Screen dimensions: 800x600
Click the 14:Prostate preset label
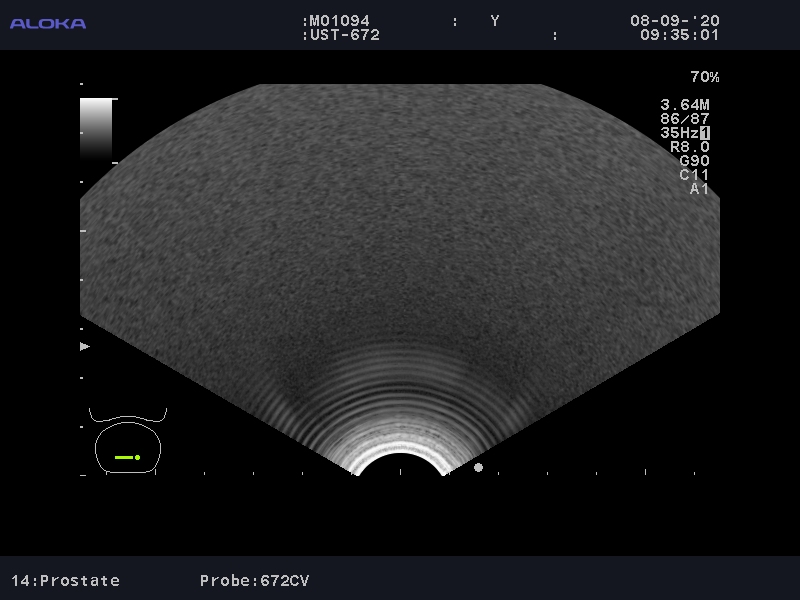pyautogui.click(x=66, y=580)
